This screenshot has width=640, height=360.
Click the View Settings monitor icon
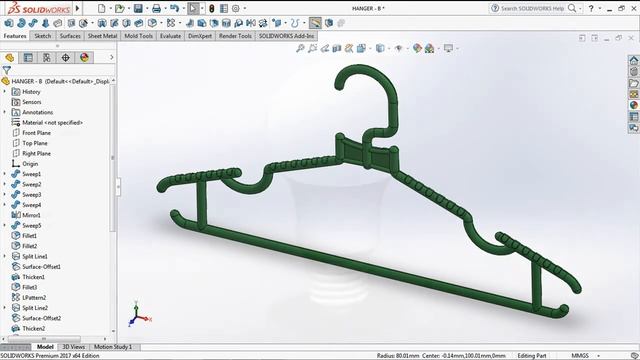[448, 49]
